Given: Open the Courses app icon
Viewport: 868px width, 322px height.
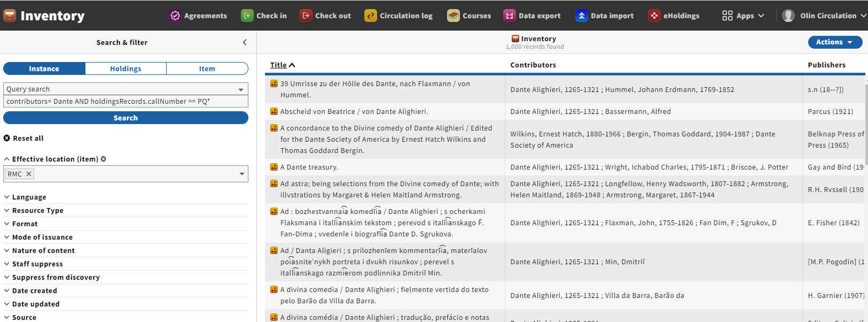Looking at the screenshot, I should click(453, 16).
